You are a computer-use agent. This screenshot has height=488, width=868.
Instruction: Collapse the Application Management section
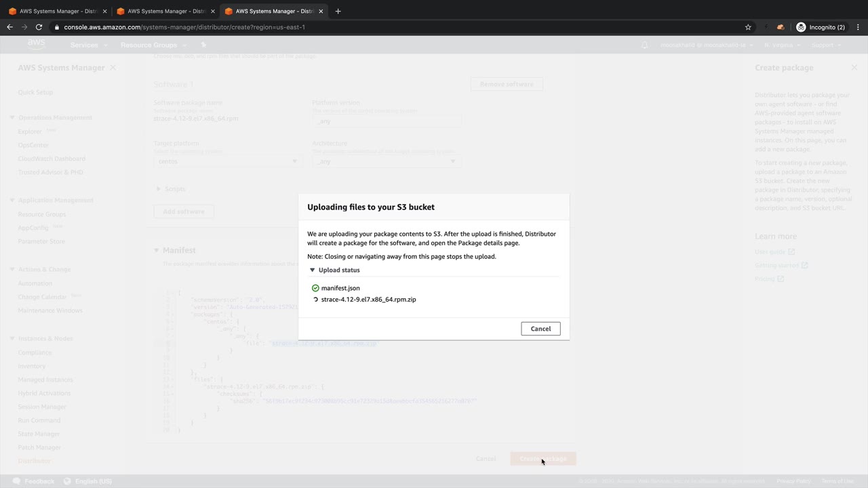point(12,201)
